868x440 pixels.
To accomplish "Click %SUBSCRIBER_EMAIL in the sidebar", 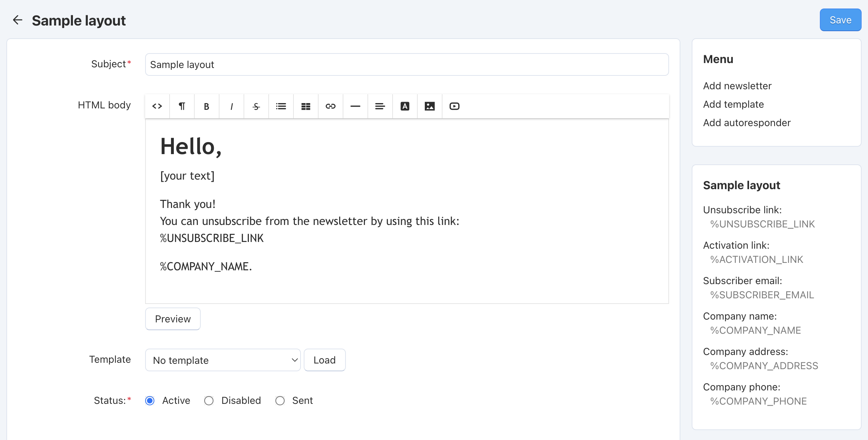I will pos(762,295).
